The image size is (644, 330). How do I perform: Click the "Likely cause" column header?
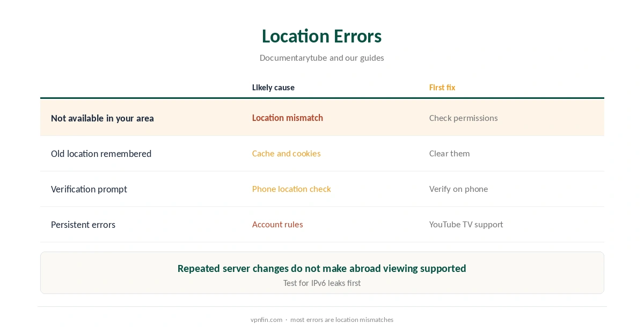tap(273, 88)
